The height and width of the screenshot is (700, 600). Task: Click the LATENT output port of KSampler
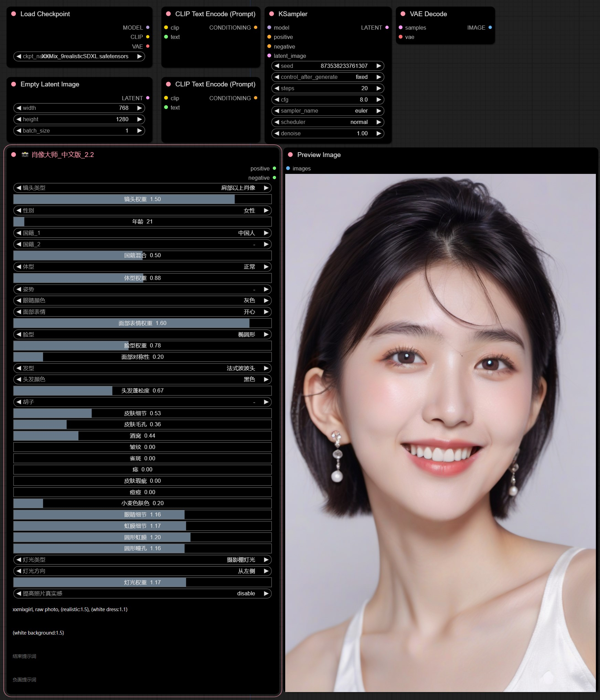[x=387, y=28]
